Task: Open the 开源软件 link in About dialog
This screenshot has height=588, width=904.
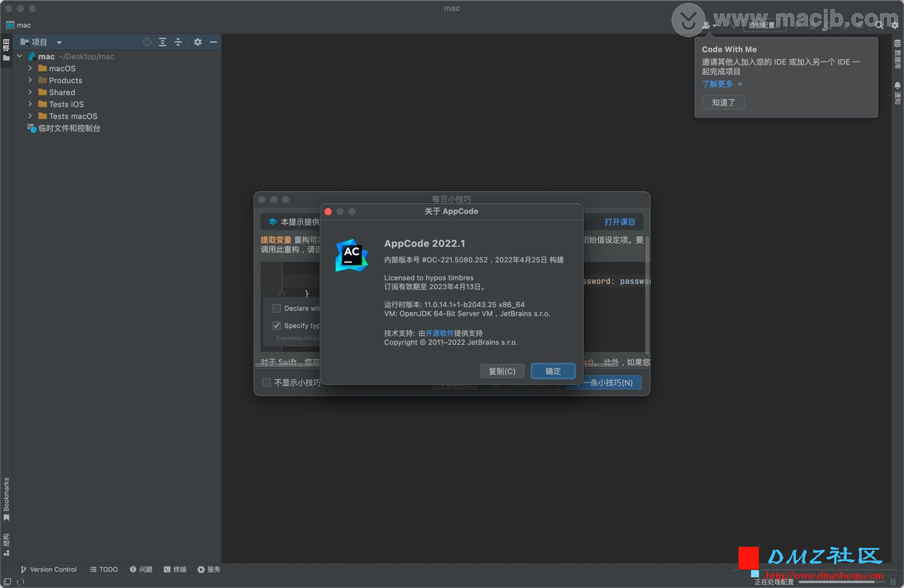Action: click(440, 333)
